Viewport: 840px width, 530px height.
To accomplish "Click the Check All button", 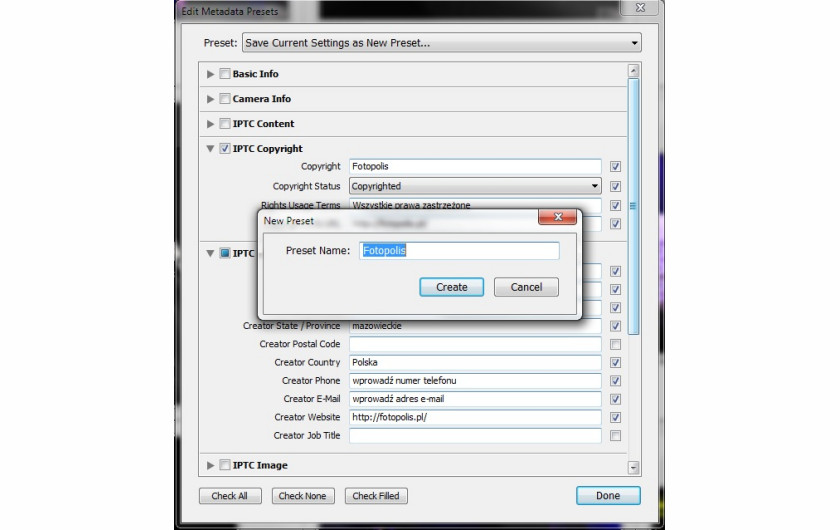I will pyautogui.click(x=230, y=496).
